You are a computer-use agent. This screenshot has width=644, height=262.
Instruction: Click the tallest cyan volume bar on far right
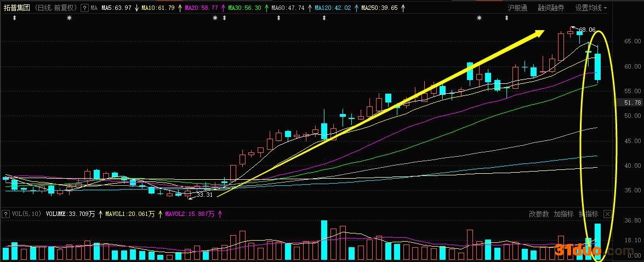click(597, 241)
